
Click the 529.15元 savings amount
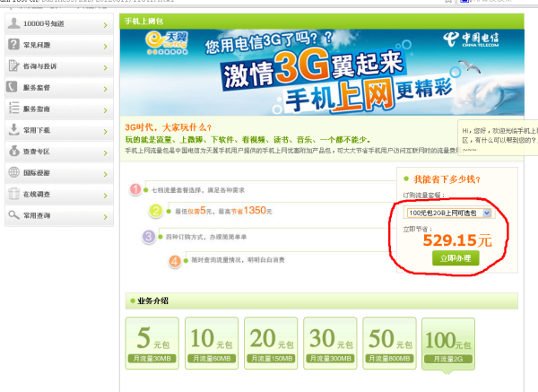(x=457, y=240)
